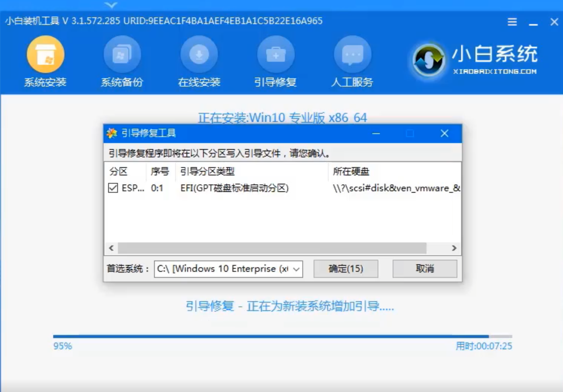
Task: Click the 引导修复 tab label
Action: pos(276,82)
